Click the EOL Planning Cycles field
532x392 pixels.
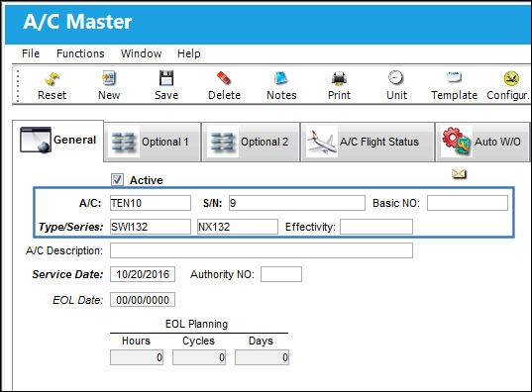pyautogui.click(x=199, y=357)
